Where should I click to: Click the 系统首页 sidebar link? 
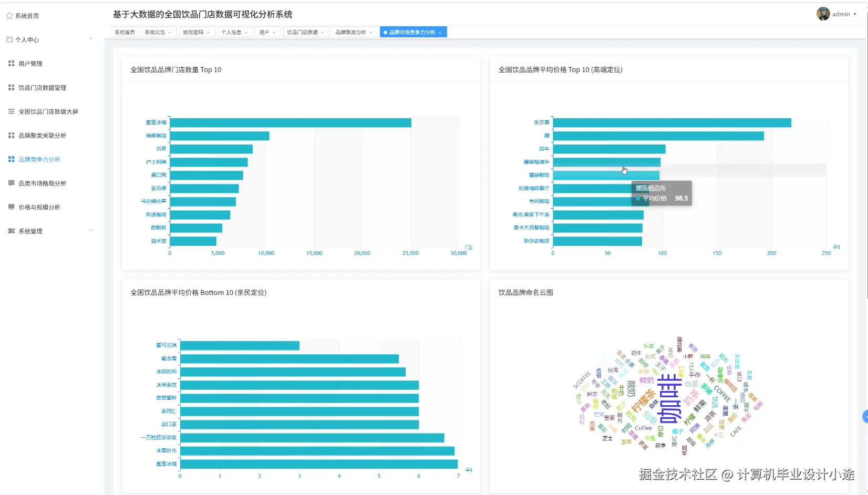point(27,16)
